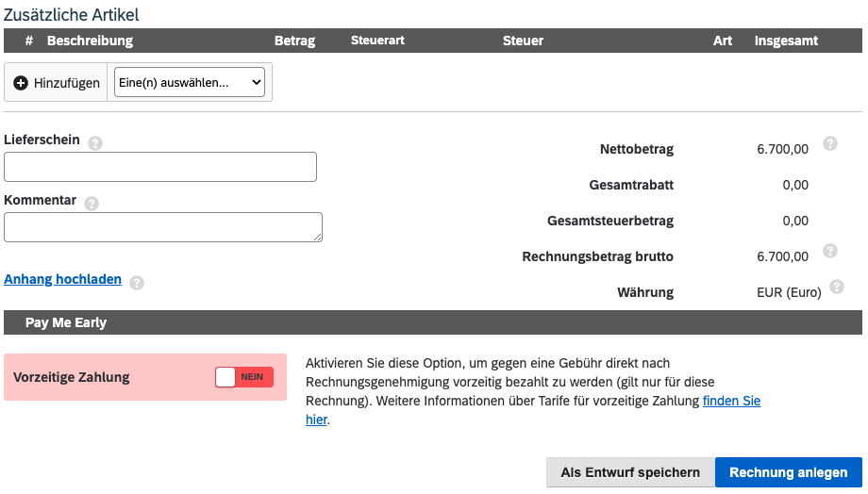The height and width of the screenshot is (494, 868).
Task: Click the Vorzeitige Zahlung label
Action: click(72, 377)
